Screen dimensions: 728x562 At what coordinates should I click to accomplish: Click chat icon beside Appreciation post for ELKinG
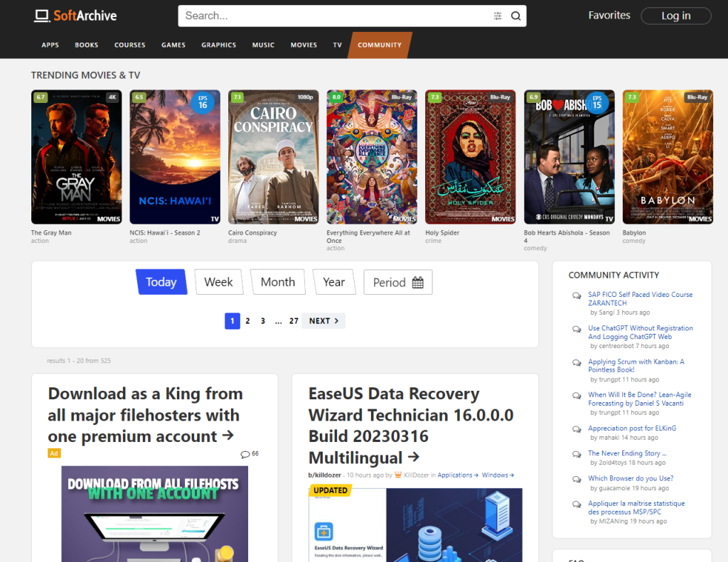pos(577,429)
